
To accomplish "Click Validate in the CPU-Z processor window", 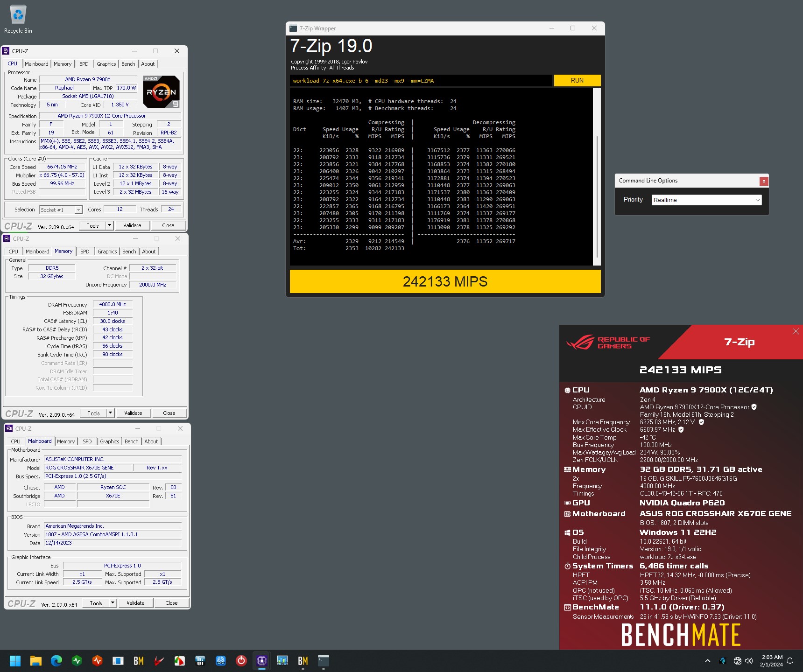I will 132,226.
